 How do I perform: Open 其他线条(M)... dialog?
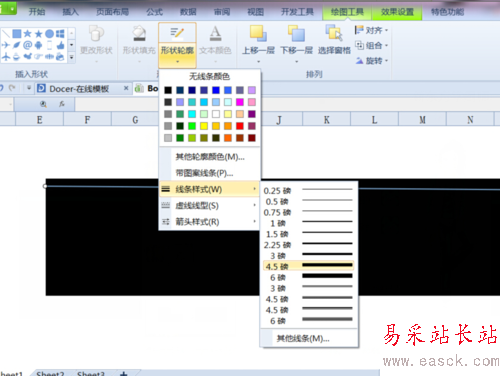tap(308, 339)
